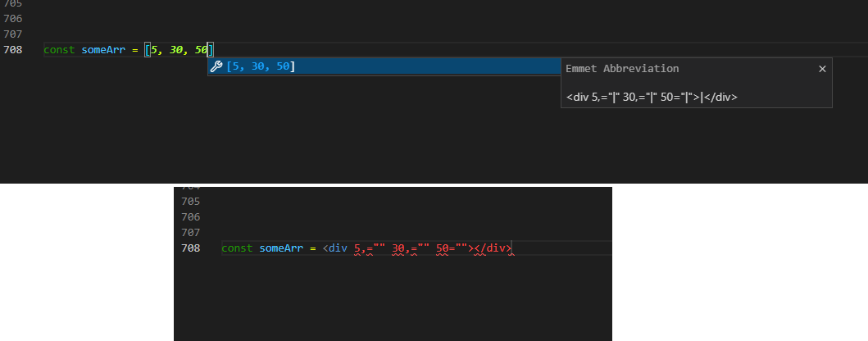Click line number 708 in lower editor
The height and width of the screenshot is (341, 868).
pos(190,248)
